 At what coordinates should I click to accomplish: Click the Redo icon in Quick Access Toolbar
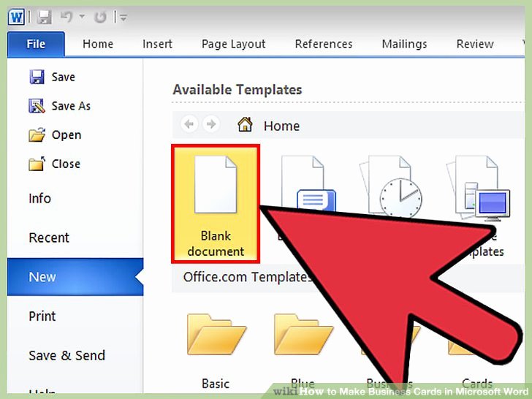tap(100, 17)
